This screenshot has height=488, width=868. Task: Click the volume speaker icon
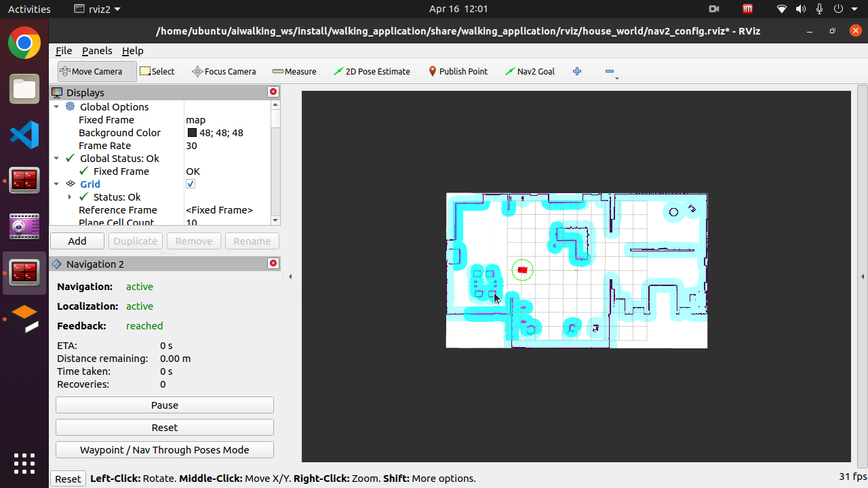point(801,9)
